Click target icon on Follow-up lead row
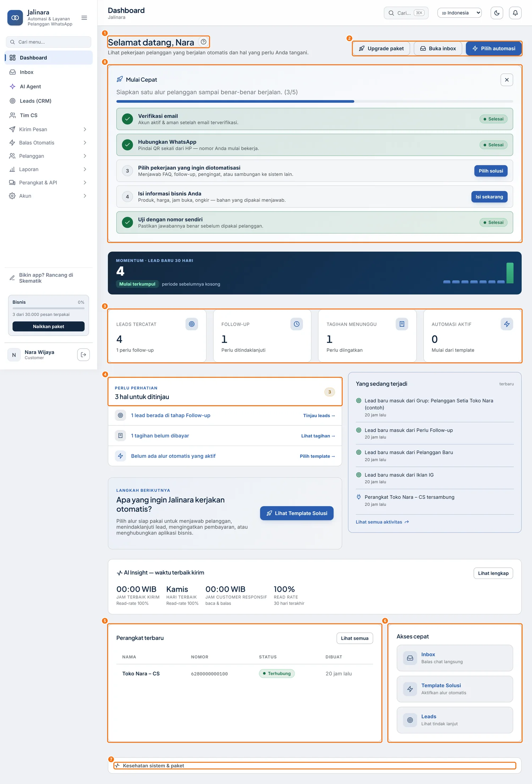The width and height of the screenshot is (532, 784). 121,415
